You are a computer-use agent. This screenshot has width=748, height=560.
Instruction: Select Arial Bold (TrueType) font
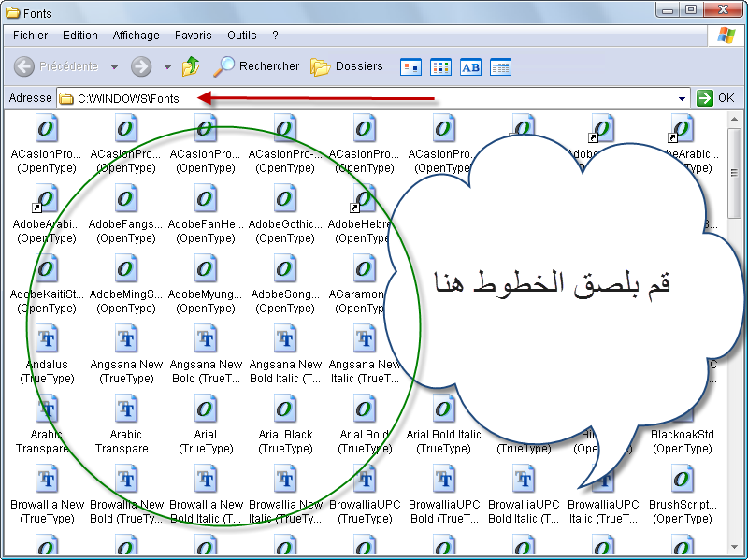(365, 424)
